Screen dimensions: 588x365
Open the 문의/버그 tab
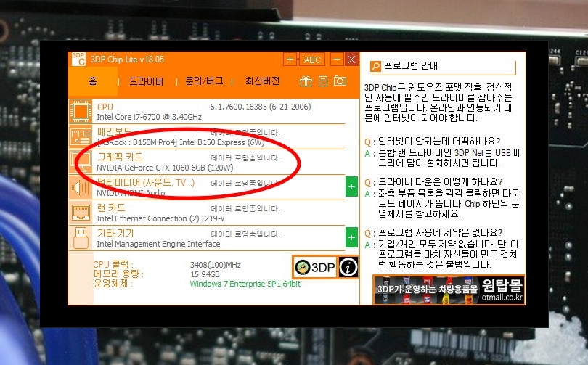[x=204, y=81]
